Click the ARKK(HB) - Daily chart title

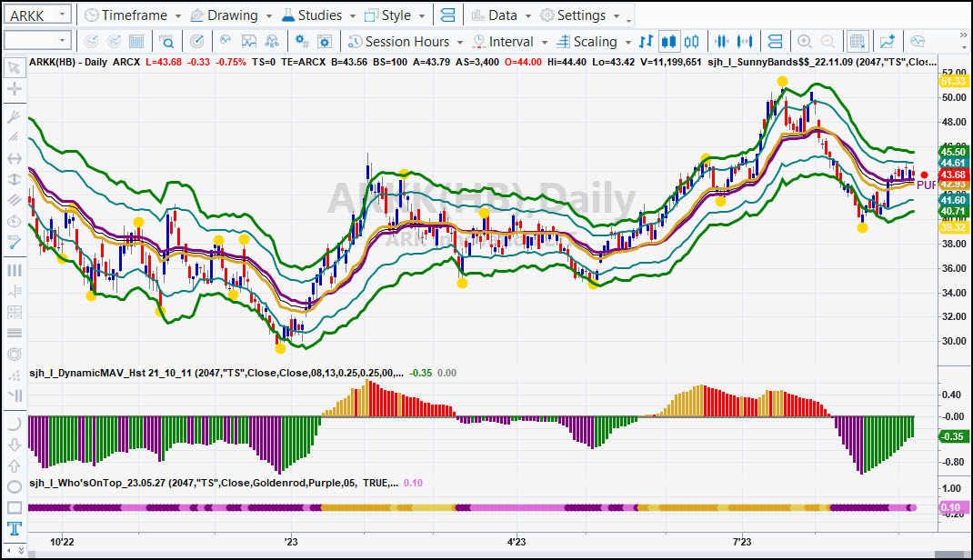[x=68, y=62]
